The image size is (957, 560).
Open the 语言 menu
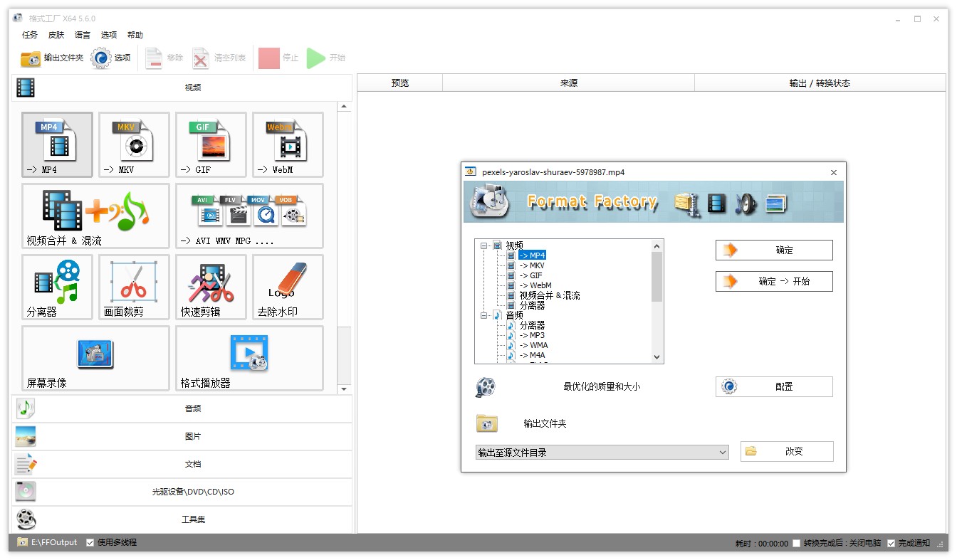83,35
